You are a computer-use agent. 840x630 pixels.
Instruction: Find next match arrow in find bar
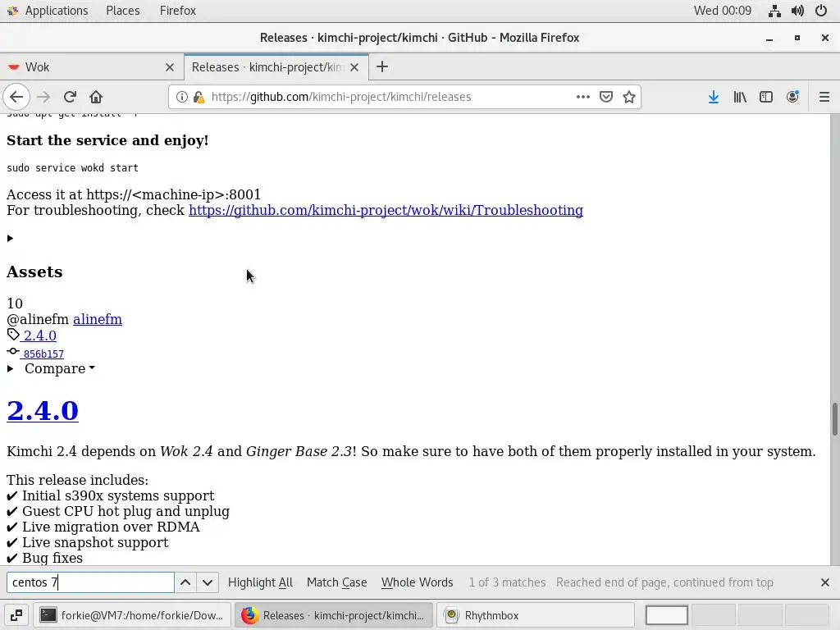pyautogui.click(x=208, y=582)
